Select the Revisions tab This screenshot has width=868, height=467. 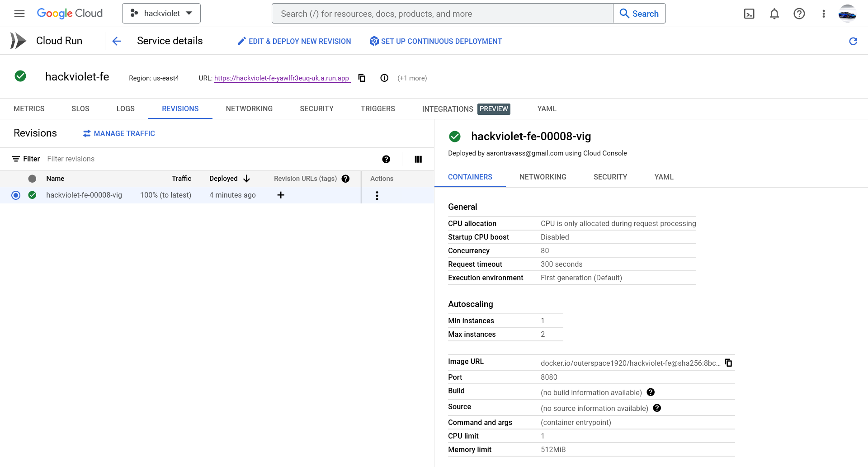point(180,108)
